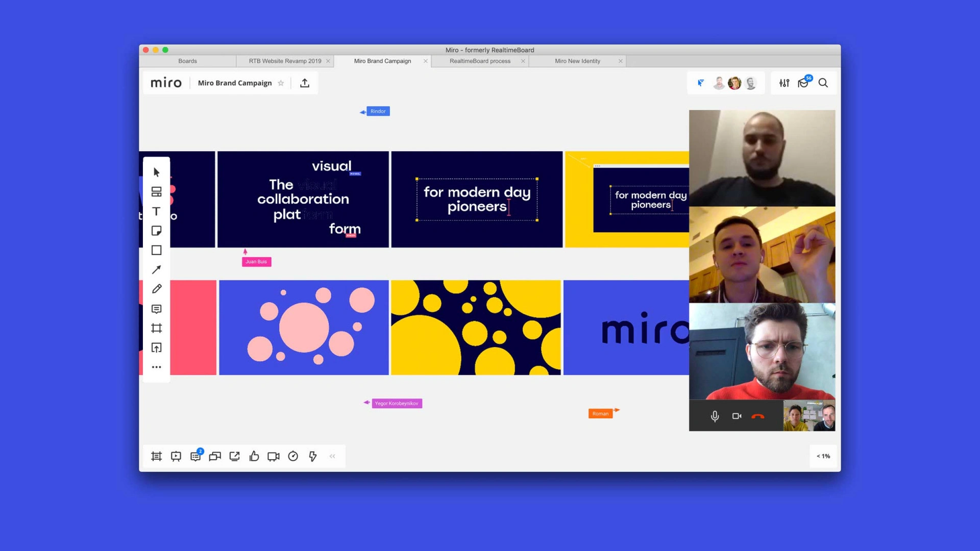Select the Sticky note tool
This screenshot has width=980, height=551.
click(156, 231)
